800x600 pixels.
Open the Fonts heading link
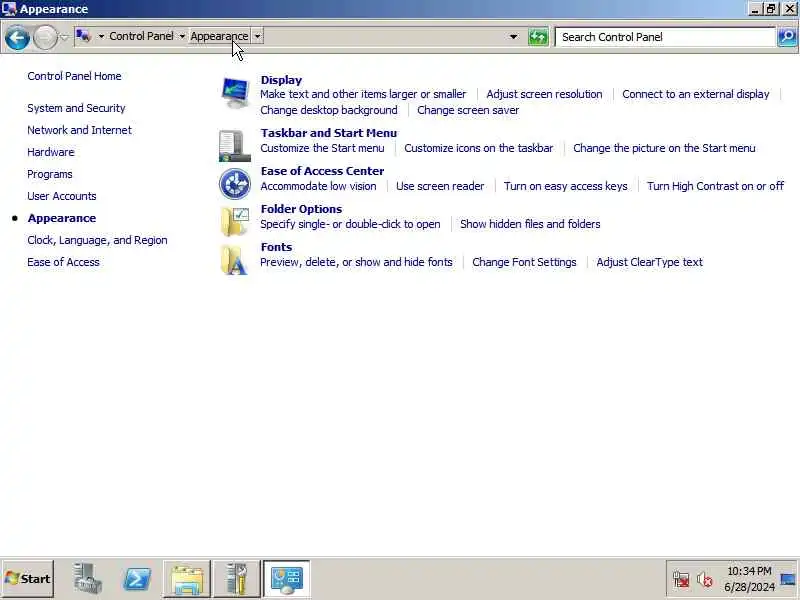click(x=277, y=247)
